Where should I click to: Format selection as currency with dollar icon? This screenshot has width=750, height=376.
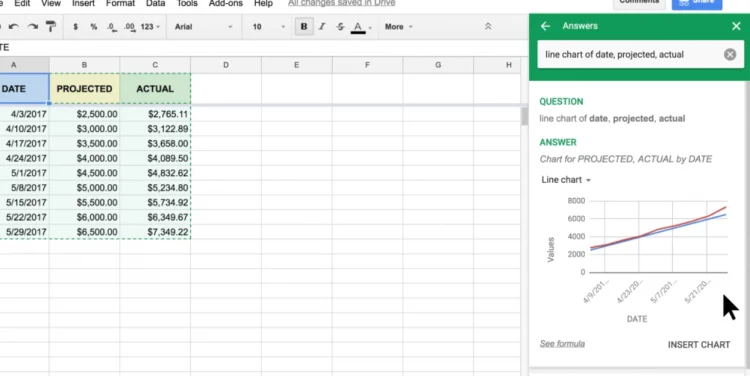coord(75,27)
